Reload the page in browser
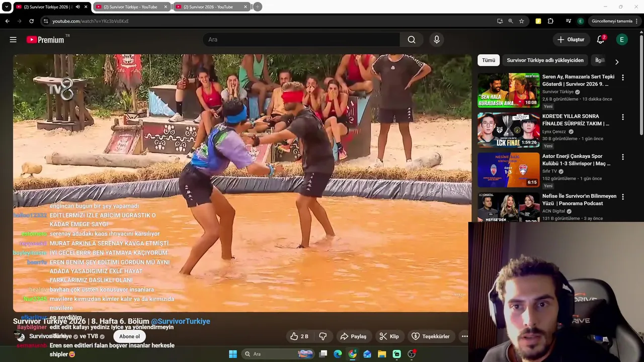 [31, 21]
